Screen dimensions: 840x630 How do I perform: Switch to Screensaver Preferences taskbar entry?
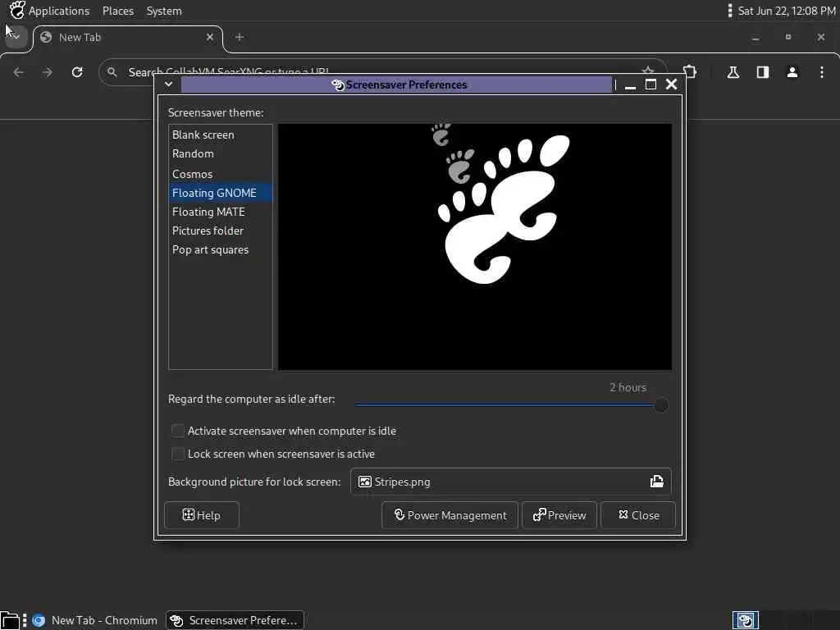(235, 620)
